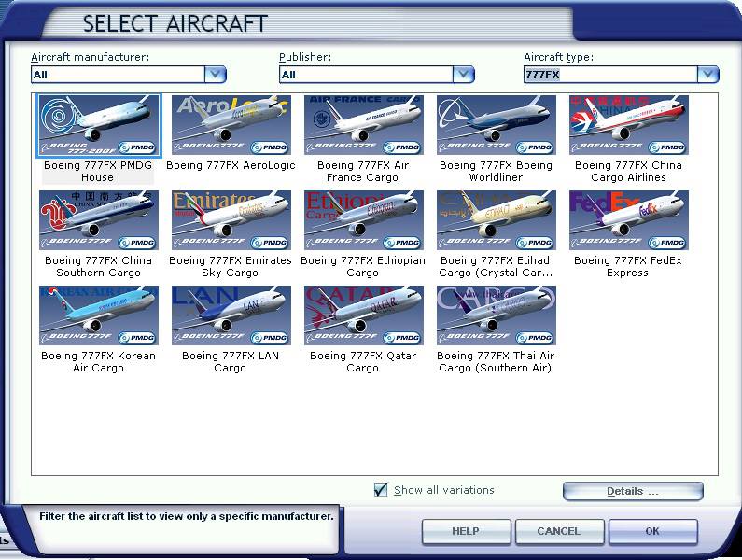Image resolution: width=742 pixels, height=560 pixels.
Task: Click the 'Boeing 777FX LAN Cargo' label
Action: 231,361
